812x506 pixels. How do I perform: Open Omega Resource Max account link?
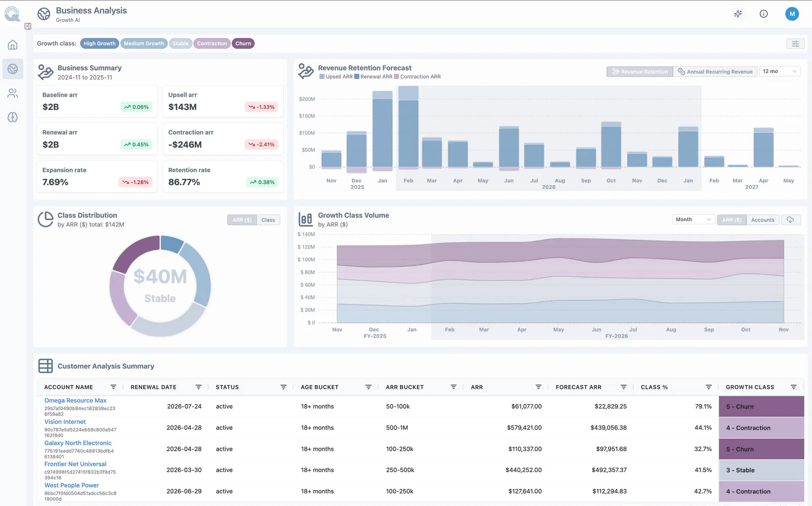(x=75, y=400)
